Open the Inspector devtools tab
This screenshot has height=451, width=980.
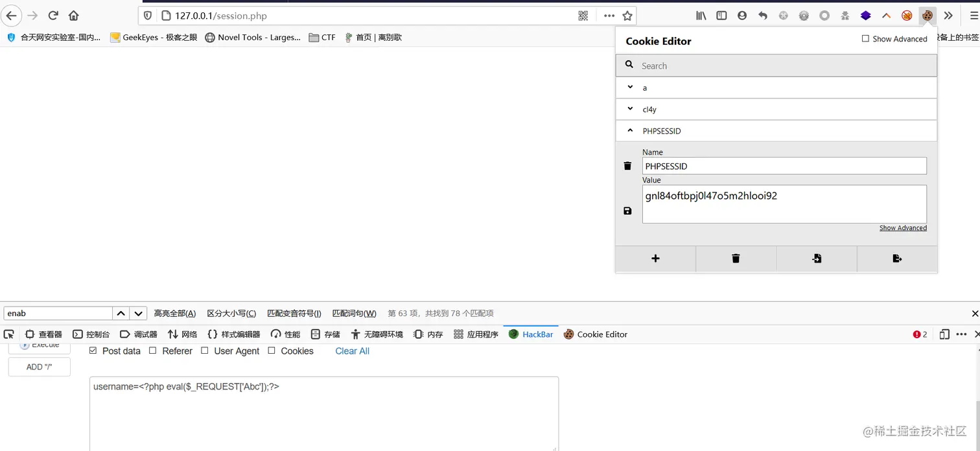click(x=43, y=334)
